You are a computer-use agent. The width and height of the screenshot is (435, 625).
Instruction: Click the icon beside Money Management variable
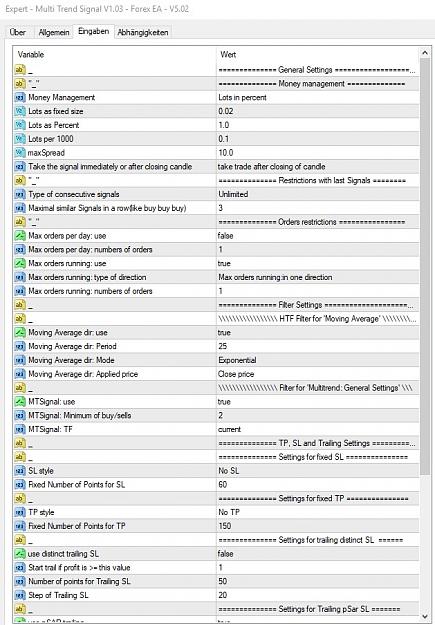20,98
